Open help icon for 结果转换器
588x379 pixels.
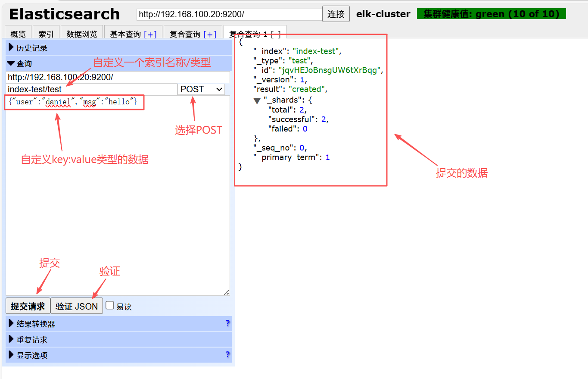227,323
